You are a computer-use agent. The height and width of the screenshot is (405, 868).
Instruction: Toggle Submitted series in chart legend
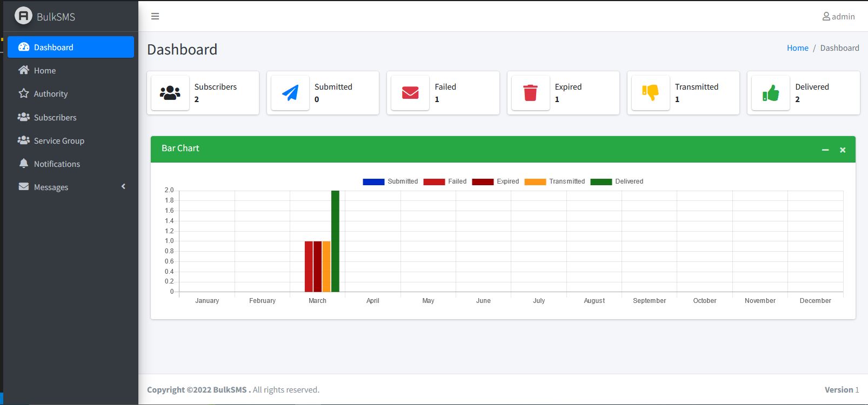(x=390, y=181)
